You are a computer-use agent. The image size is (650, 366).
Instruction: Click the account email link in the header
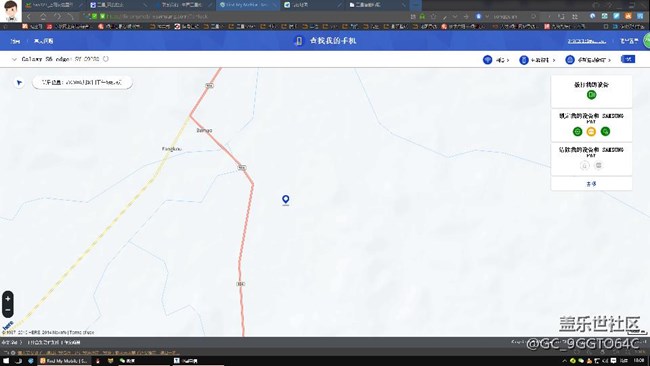tap(587, 41)
